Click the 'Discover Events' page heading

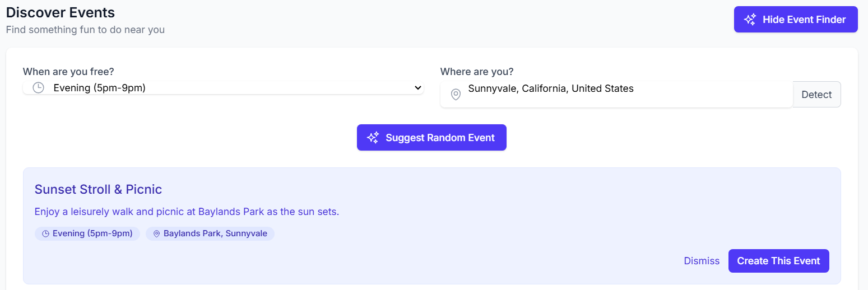pos(61,12)
